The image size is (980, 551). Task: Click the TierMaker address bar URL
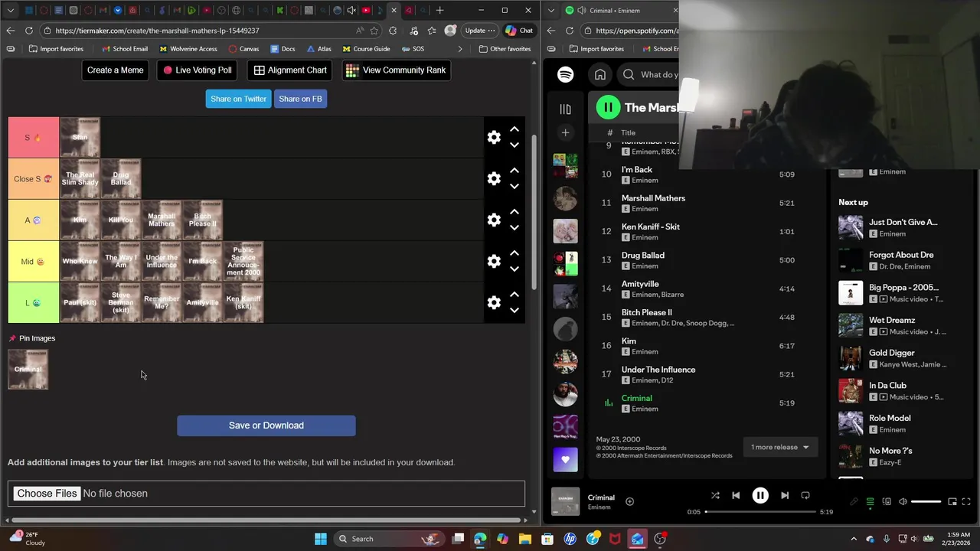[157, 31]
